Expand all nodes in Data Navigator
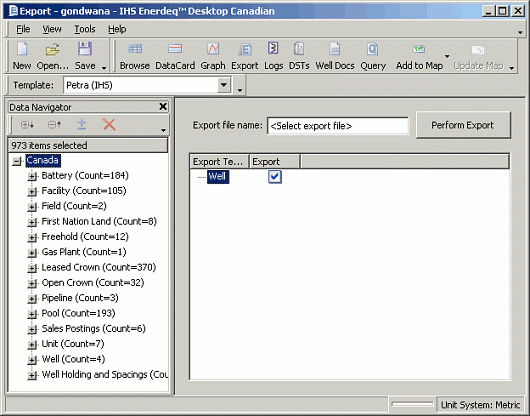 click(x=27, y=125)
